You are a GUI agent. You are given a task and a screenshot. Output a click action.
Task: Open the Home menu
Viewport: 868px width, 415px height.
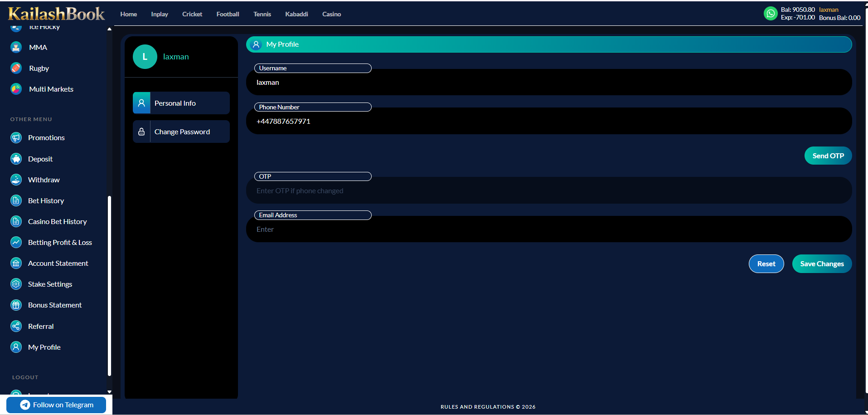[129, 14]
